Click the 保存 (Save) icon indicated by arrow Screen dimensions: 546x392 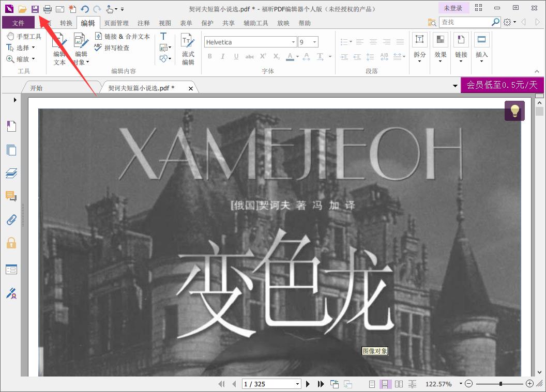(x=34, y=8)
